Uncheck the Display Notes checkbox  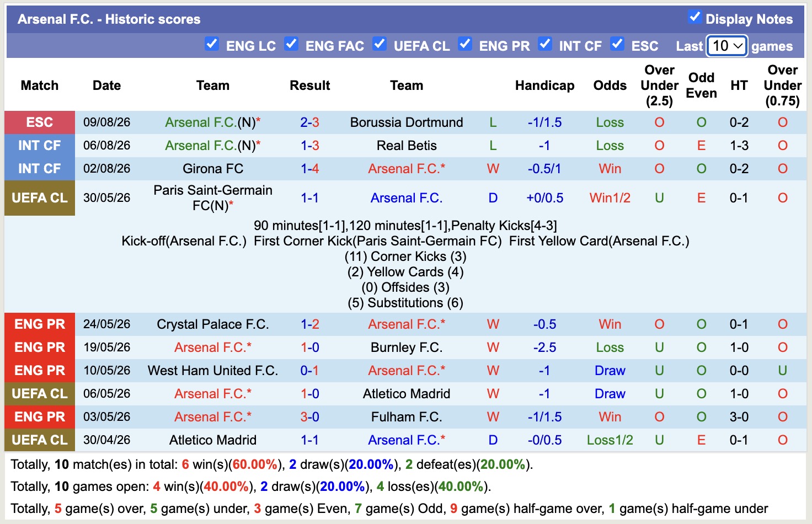tap(695, 17)
